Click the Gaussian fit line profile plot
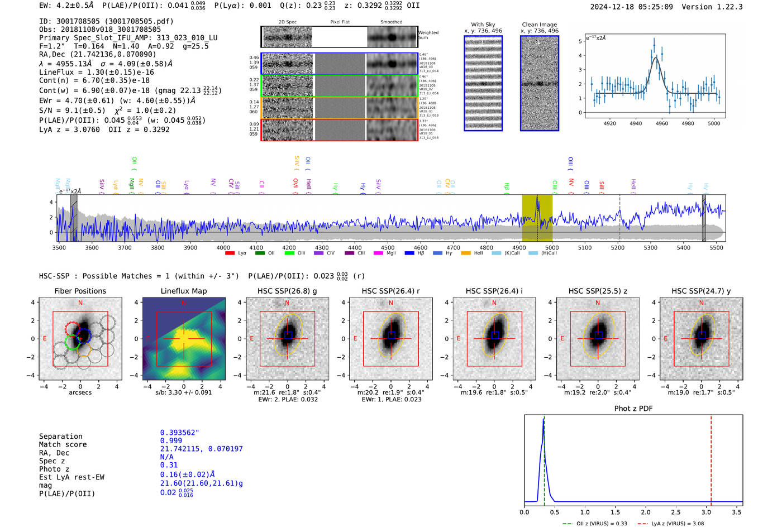This screenshot has height=532, width=782. [x=655, y=76]
